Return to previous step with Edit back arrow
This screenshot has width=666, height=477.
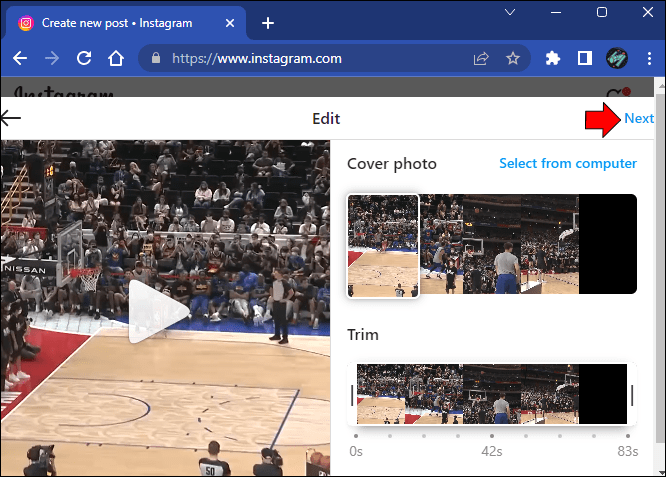pyautogui.click(x=10, y=118)
